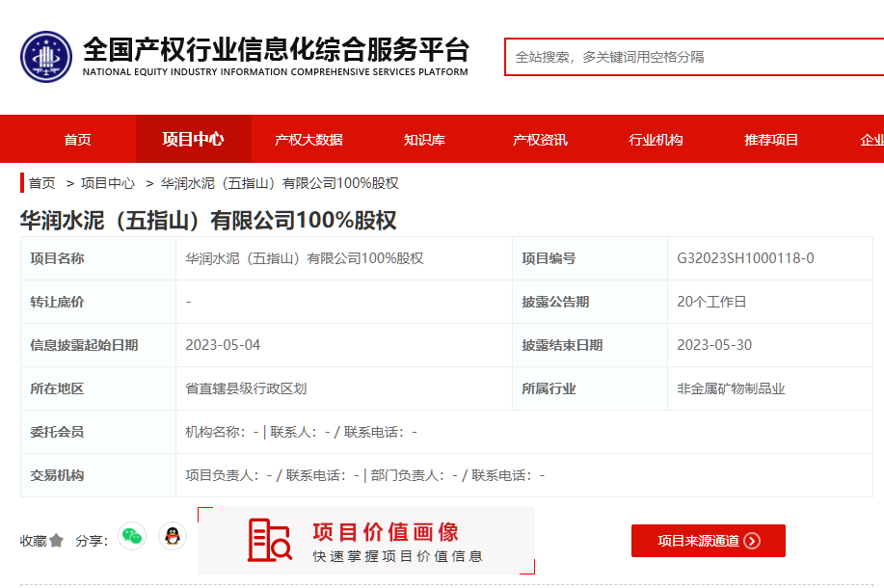This screenshot has height=588, width=884.
Task: Share via WeChat icon
Action: (x=132, y=536)
